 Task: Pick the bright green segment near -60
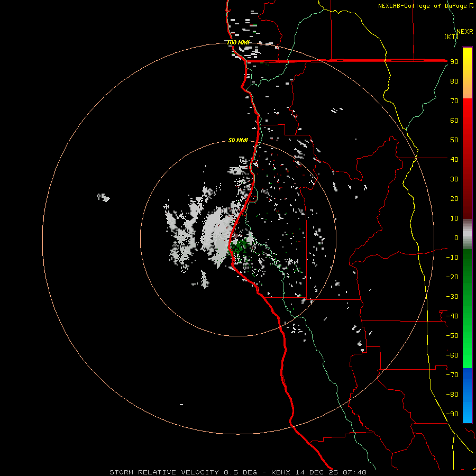coord(467,355)
